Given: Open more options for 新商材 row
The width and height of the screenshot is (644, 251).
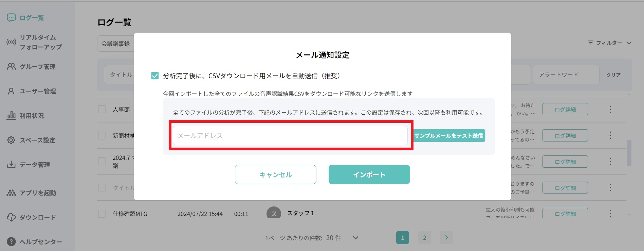Looking at the screenshot, I should coord(610,135).
